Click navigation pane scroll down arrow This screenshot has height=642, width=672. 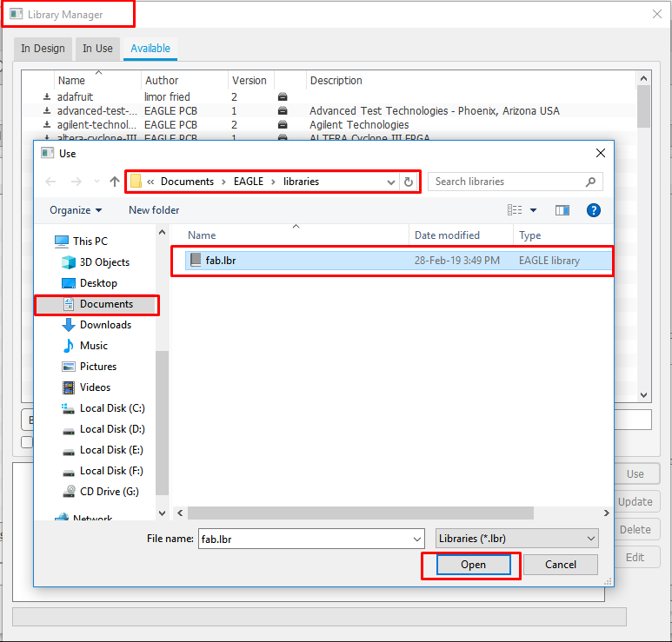pos(163,513)
